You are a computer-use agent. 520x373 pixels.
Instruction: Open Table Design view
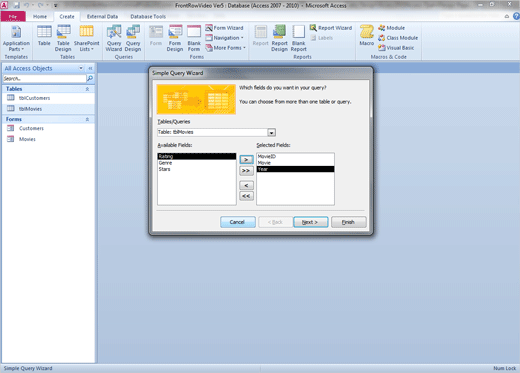click(63, 39)
